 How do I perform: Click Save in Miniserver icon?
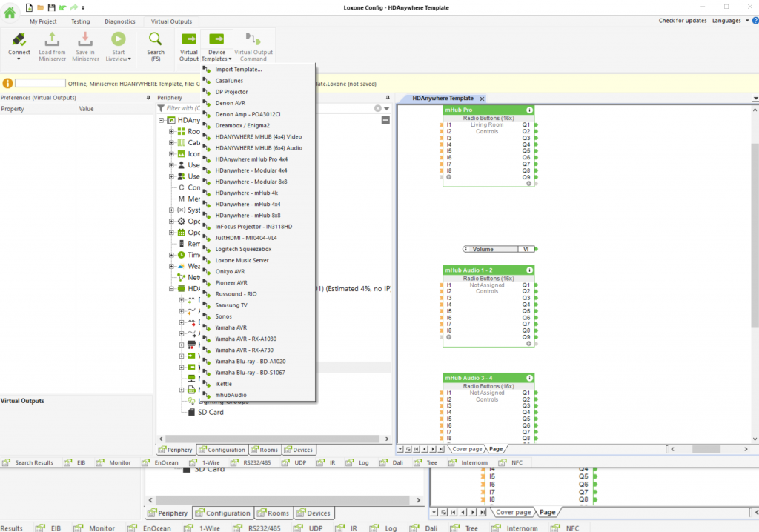click(x=85, y=39)
